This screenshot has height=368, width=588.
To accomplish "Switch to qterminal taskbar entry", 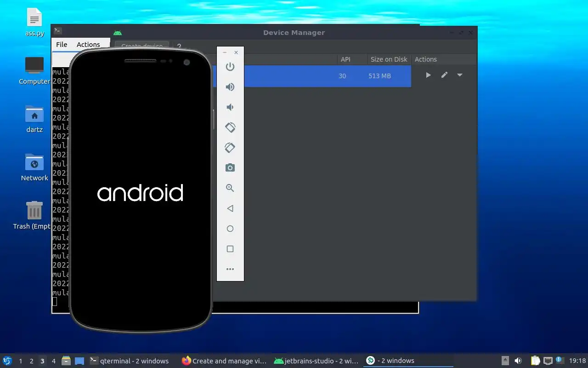I will [133, 361].
